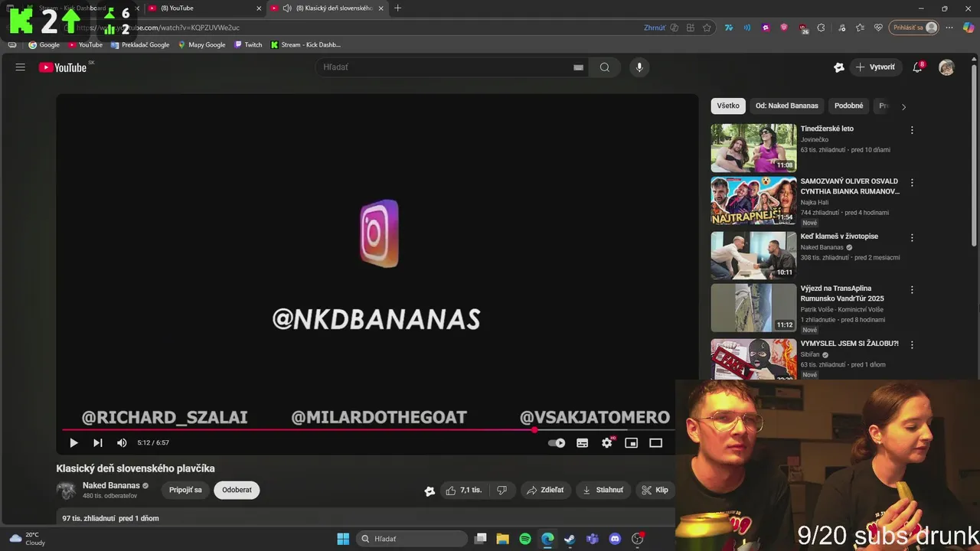The height and width of the screenshot is (551, 980).
Task: Open the Naked Bananas channel name link
Action: [x=111, y=485]
